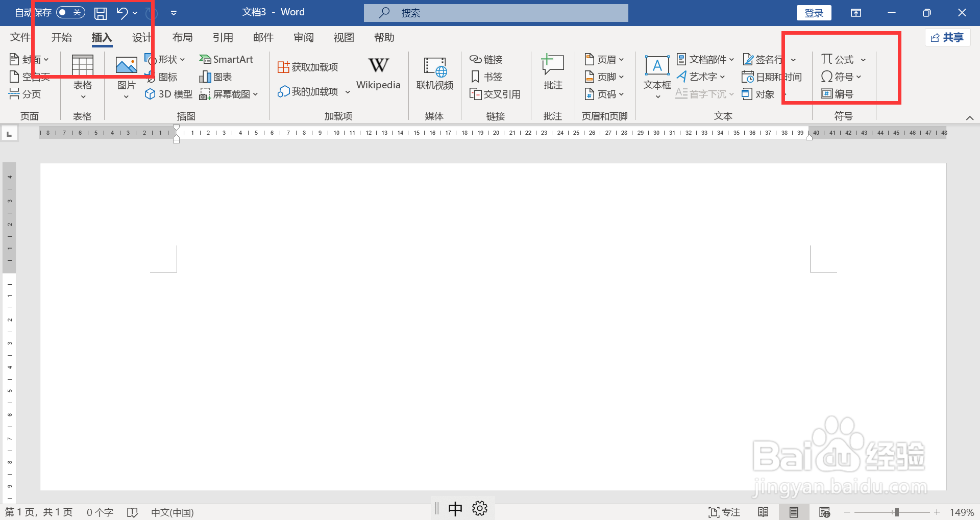The image size is (980, 520).
Task: Click the word count 0 个字
Action: (x=100, y=512)
